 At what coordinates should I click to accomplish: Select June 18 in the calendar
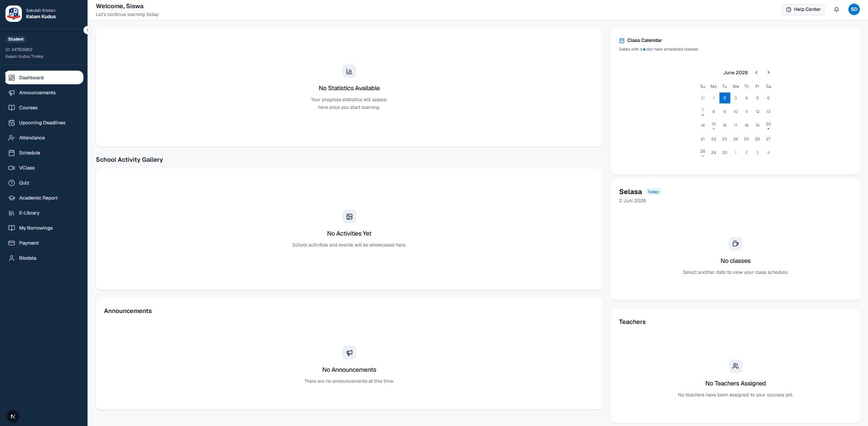tap(747, 125)
